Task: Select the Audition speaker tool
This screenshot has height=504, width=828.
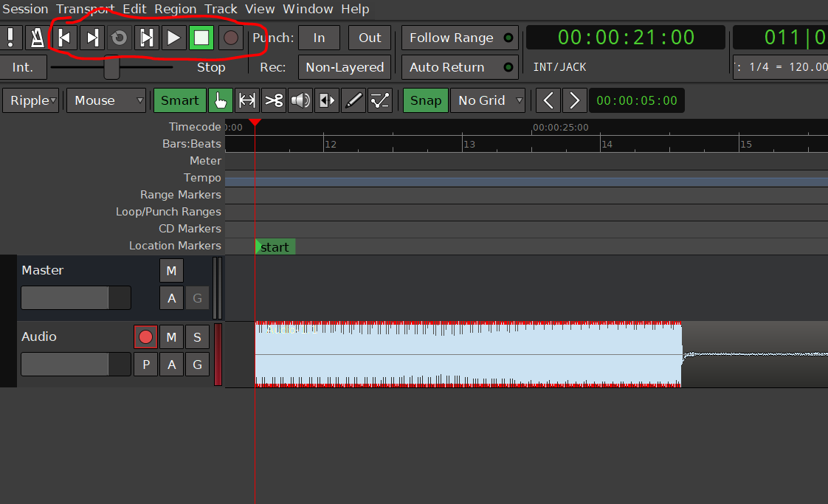Action: coord(300,100)
